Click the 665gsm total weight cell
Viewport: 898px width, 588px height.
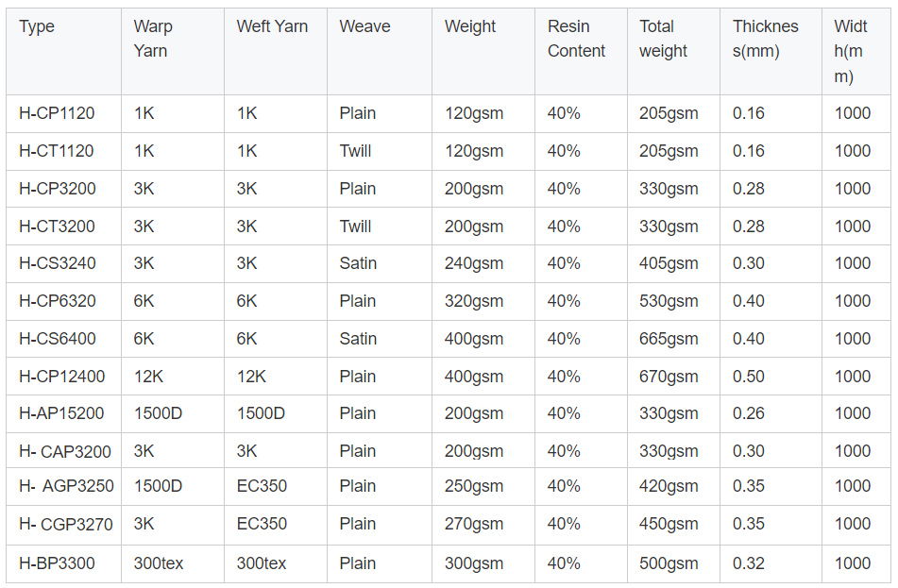669,339
